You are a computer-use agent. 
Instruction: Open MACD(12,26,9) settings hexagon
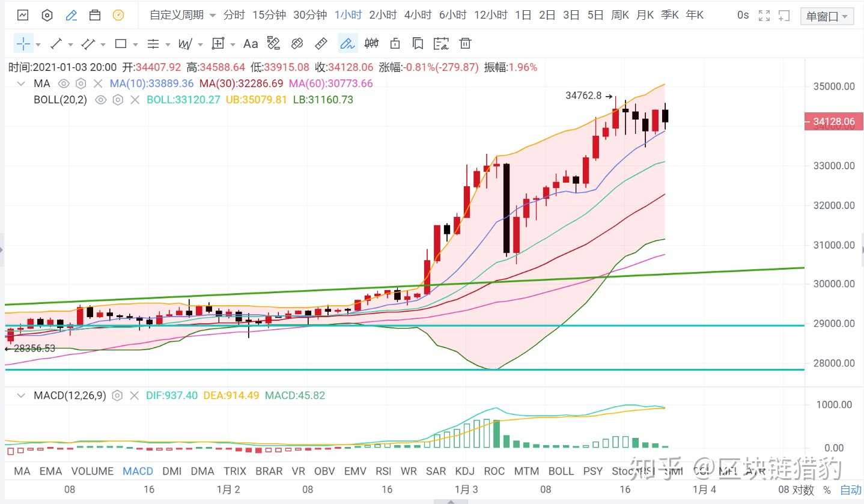pyautogui.click(x=118, y=395)
